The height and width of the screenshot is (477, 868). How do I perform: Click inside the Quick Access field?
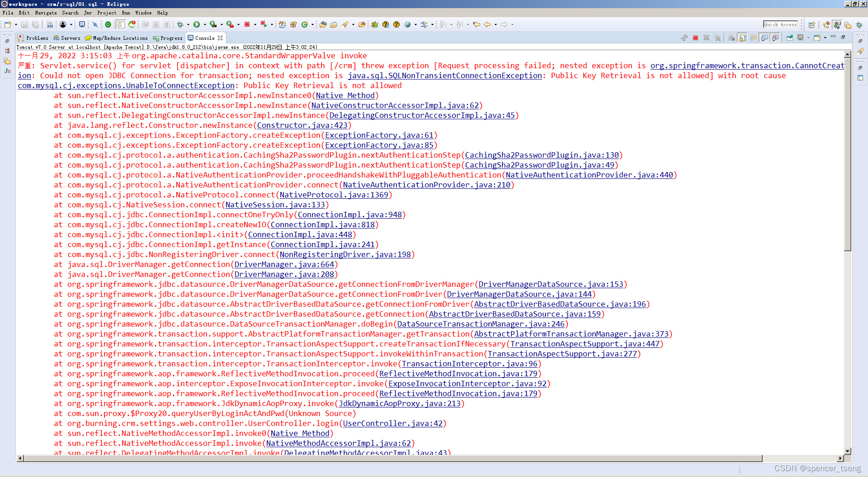coord(781,24)
